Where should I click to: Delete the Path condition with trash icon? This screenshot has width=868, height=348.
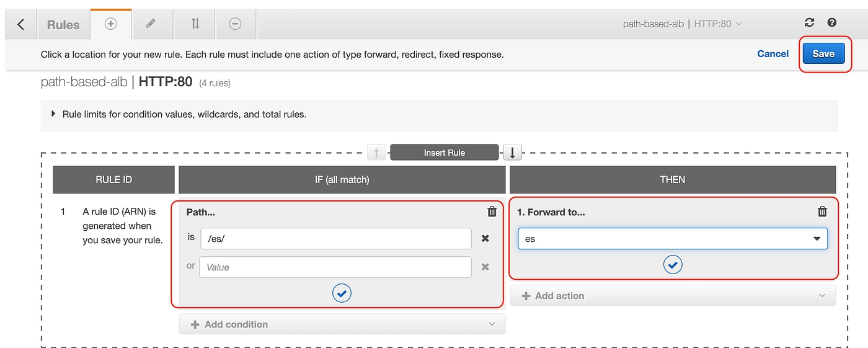(492, 212)
